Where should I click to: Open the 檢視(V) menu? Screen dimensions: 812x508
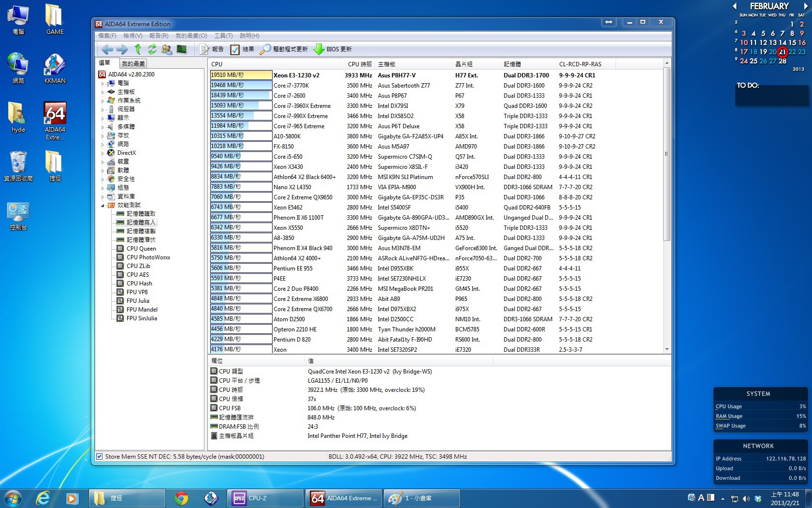[133, 36]
